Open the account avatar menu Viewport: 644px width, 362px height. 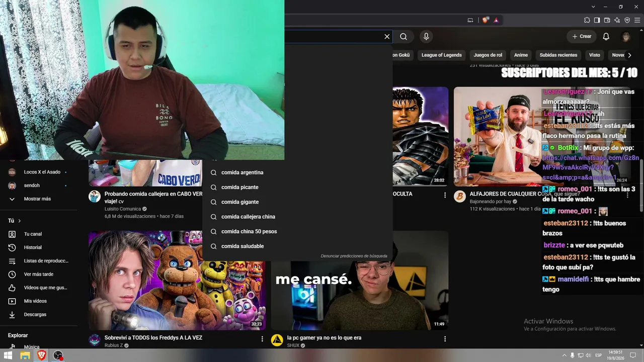pyautogui.click(x=626, y=36)
